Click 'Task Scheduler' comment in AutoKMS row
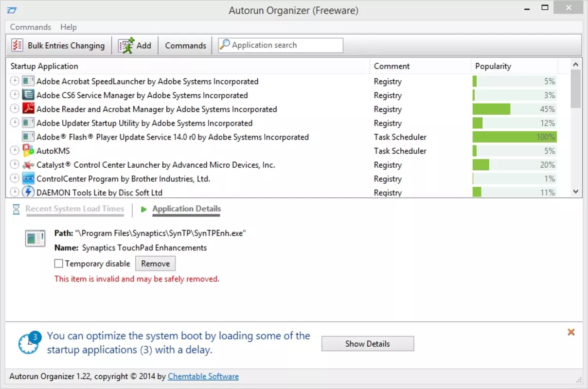The width and height of the screenshot is (588, 389). [x=400, y=151]
